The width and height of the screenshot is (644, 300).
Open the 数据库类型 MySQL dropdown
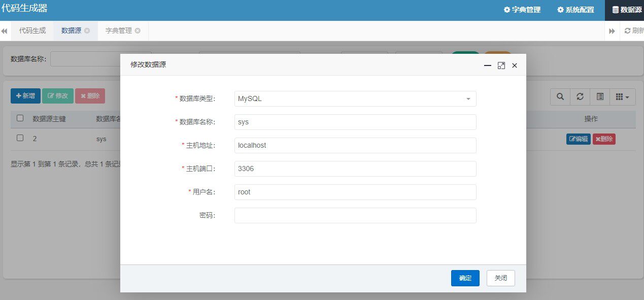click(355, 98)
